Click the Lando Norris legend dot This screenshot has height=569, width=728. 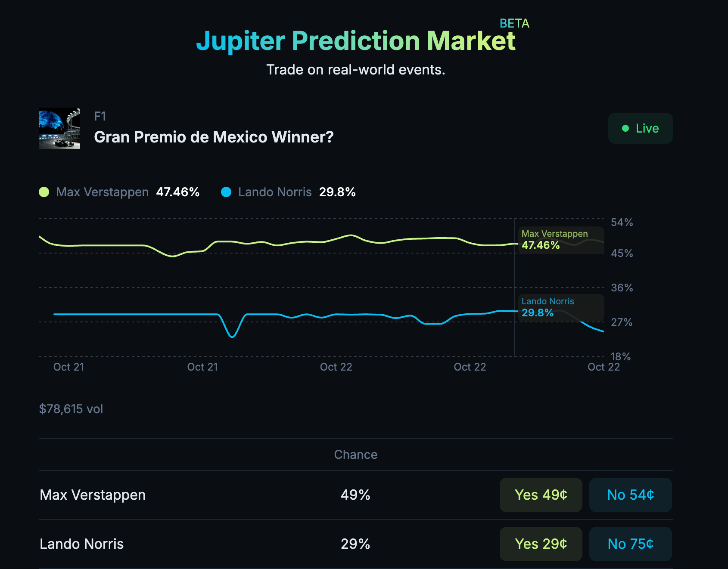[x=227, y=192]
